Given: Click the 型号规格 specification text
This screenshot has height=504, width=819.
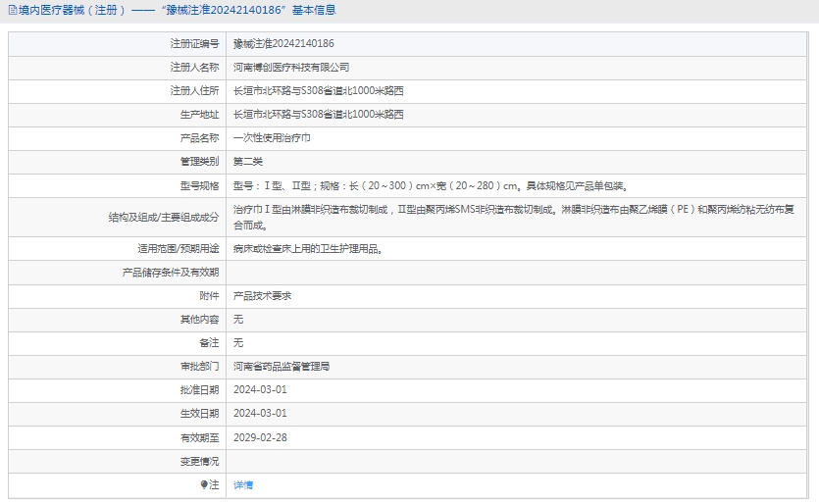Looking at the screenshot, I should click(x=429, y=185).
